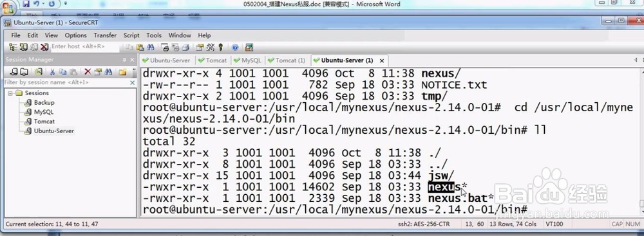Click Properties icon in Session Manager toolbar
This screenshot has width=644, height=236.
click(98, 72)
